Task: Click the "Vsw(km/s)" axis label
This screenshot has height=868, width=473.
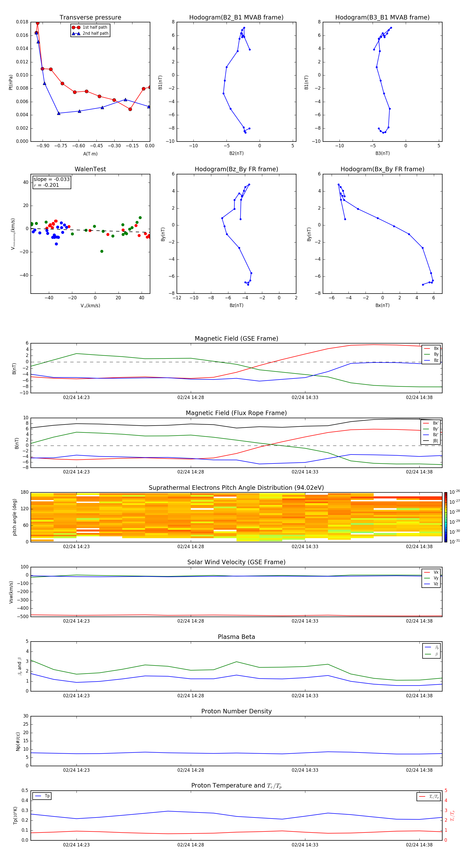Action: 11,592
